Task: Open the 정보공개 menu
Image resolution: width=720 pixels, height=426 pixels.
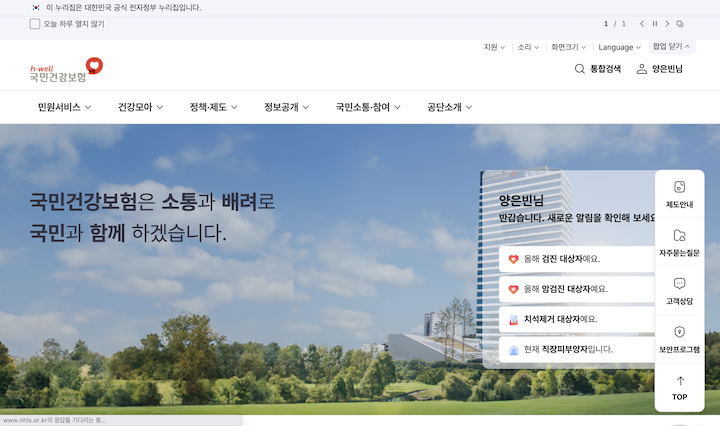Action: click(x=286, y=107)
